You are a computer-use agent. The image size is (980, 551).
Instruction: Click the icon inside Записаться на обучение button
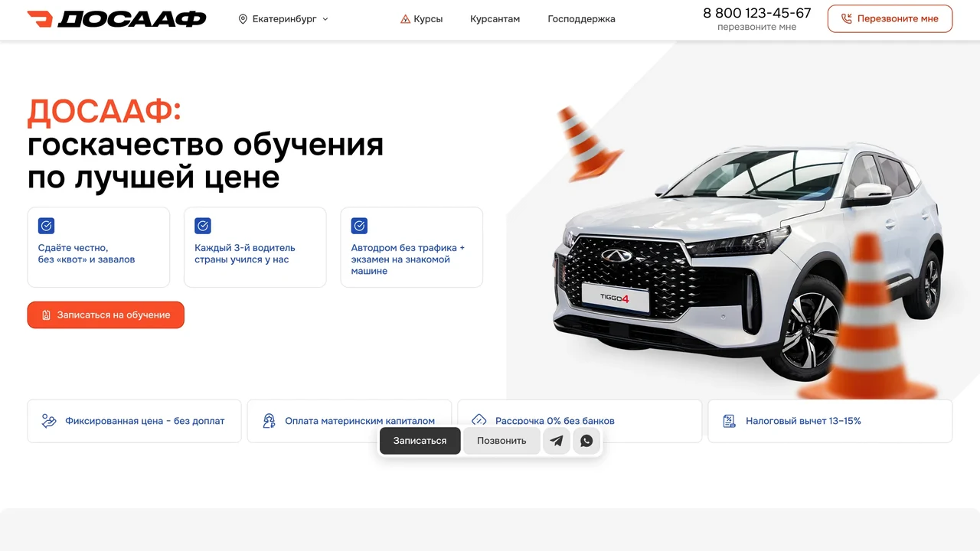tap(46, 315)
